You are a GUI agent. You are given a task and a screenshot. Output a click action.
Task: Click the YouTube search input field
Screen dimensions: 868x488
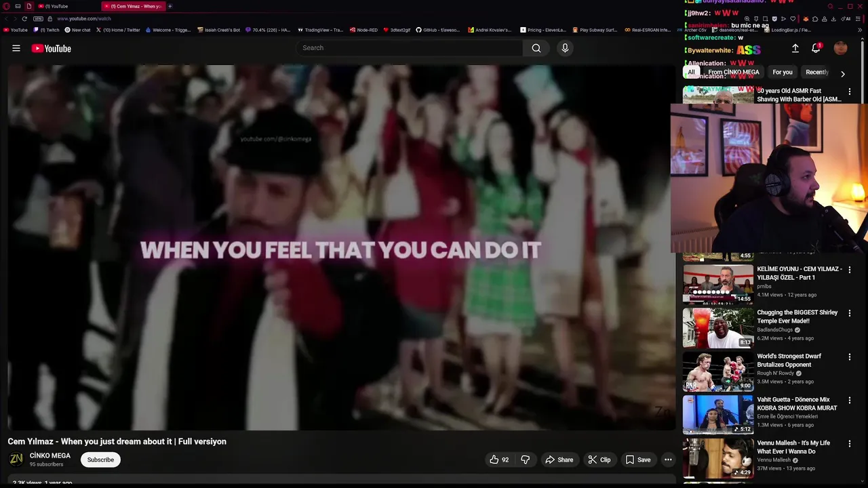point(409,48)
